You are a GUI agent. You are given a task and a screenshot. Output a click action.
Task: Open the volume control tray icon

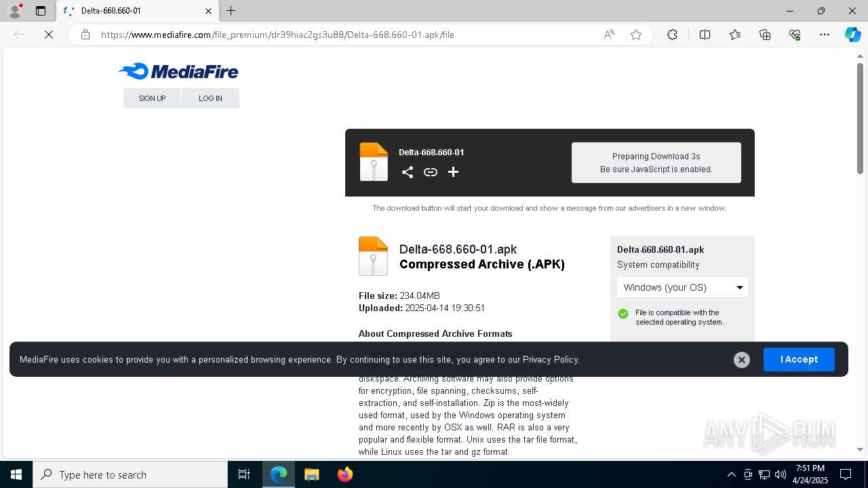[x=781, y=474]
